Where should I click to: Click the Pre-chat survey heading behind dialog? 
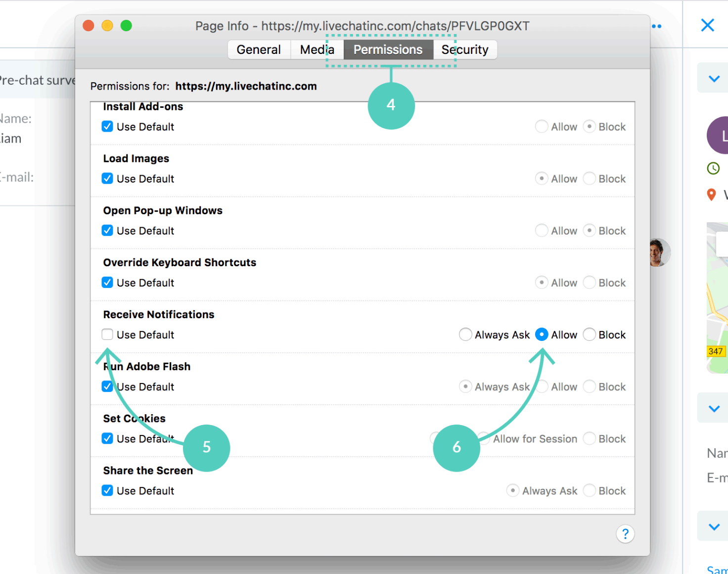37,80
